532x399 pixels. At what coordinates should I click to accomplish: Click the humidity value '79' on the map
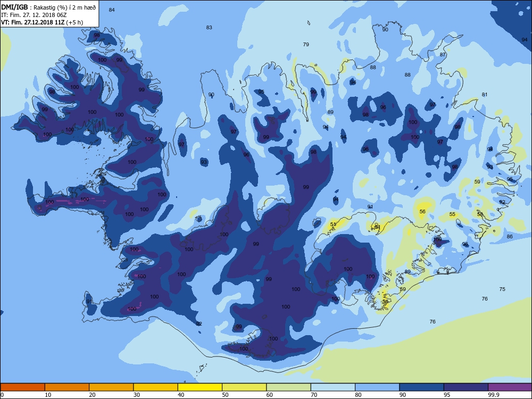click(306, 45)
